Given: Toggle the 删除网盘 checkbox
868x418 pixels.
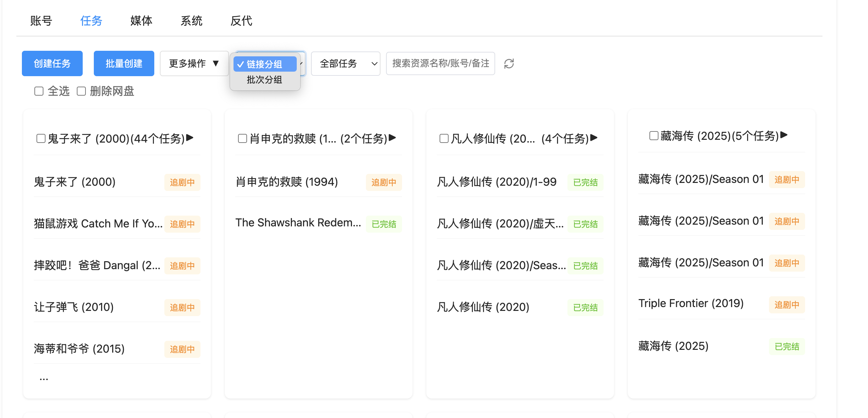Looking at the screenshot, I should (x=81, y=91).
